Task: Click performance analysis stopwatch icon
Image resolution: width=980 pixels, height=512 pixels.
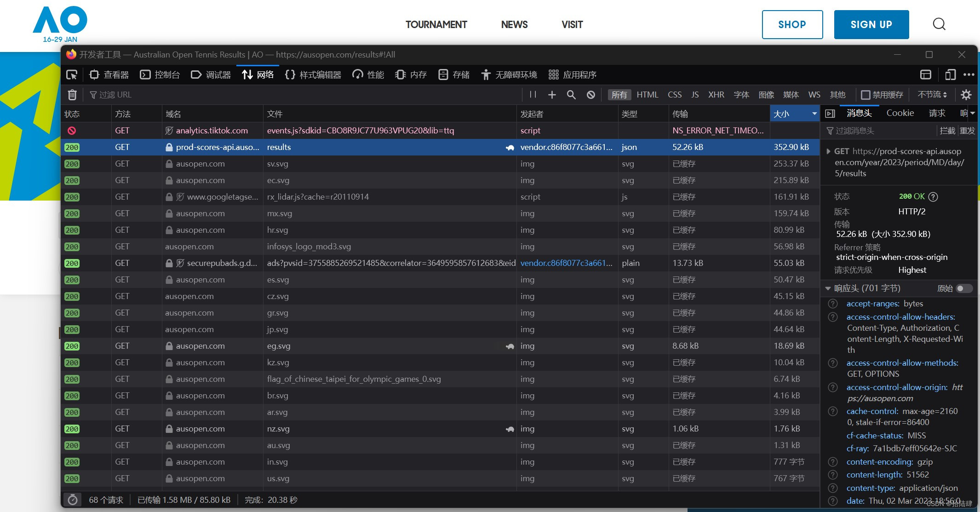Action: click(73, 500)
